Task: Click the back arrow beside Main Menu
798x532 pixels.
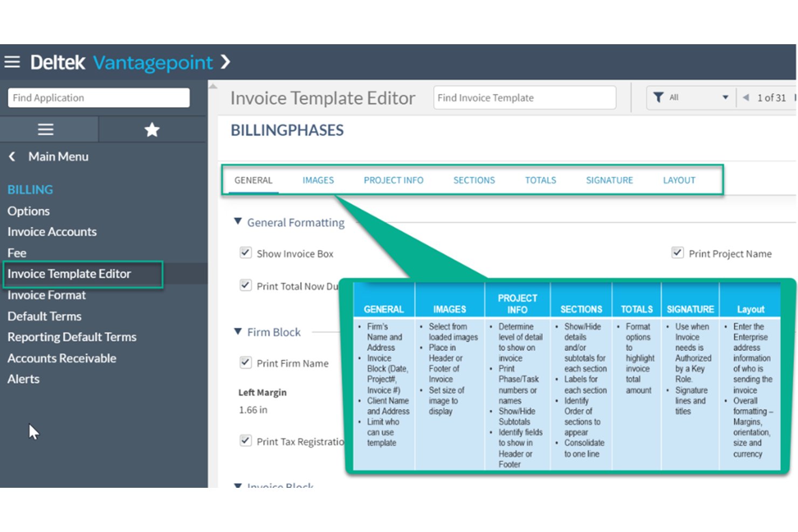Action: pos(12,156)
